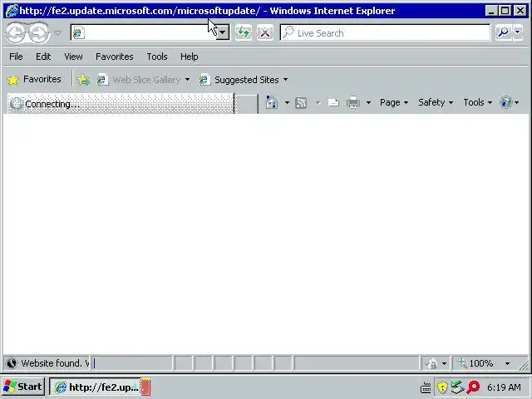532x399 pixels.
Task: Click the Print icon
Action: [353, 102]
